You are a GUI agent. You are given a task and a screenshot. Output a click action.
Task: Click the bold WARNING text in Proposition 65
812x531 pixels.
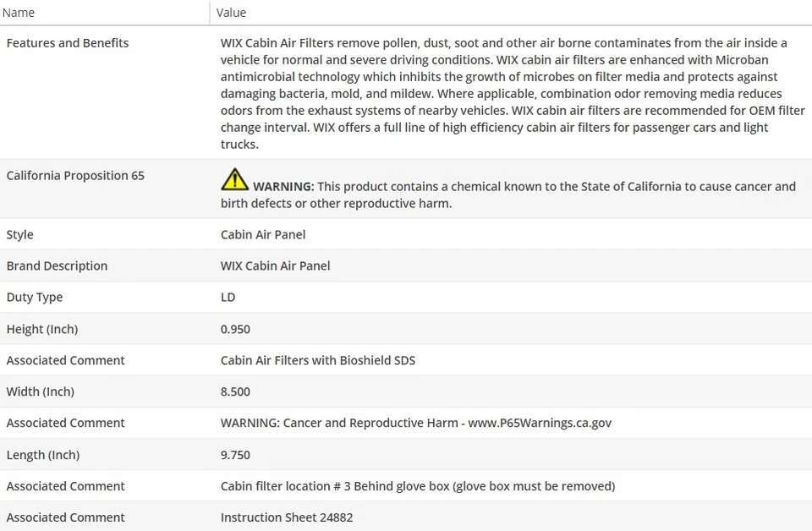click(x=283, y=187)
